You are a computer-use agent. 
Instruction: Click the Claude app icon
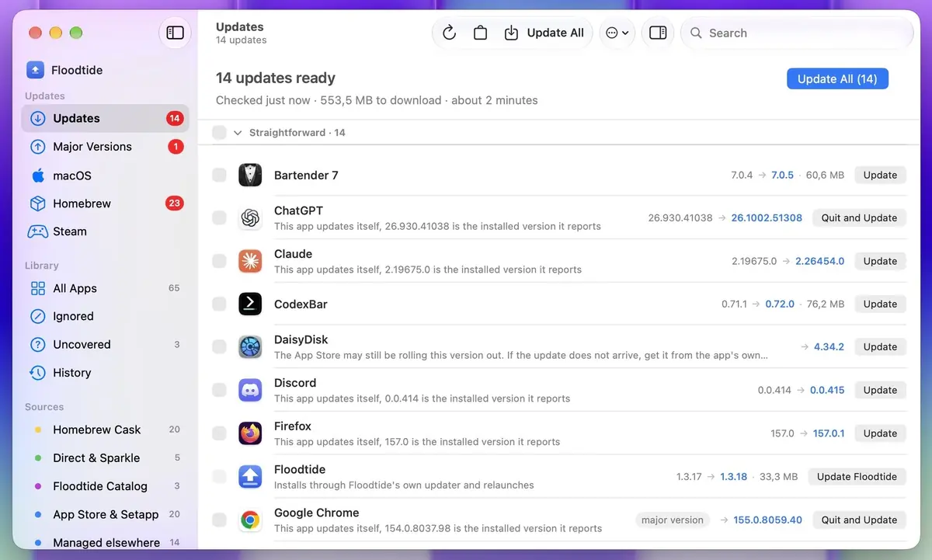click(x=250, y=261)
